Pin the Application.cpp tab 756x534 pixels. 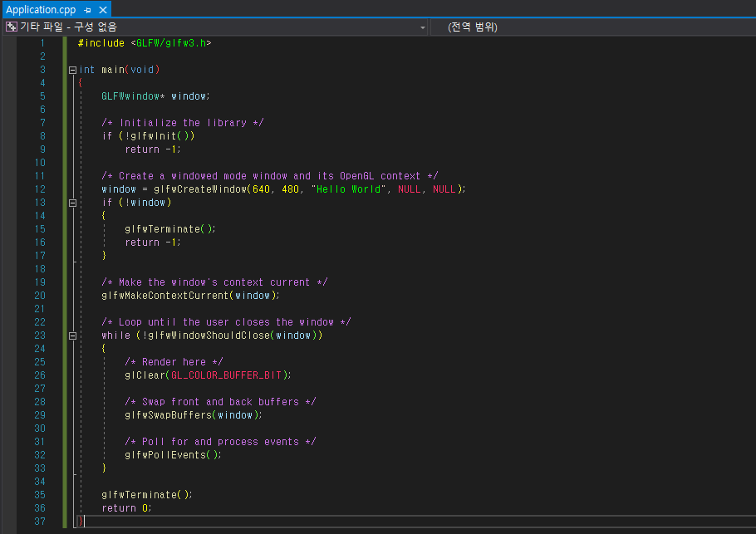[x=88, y=10]
